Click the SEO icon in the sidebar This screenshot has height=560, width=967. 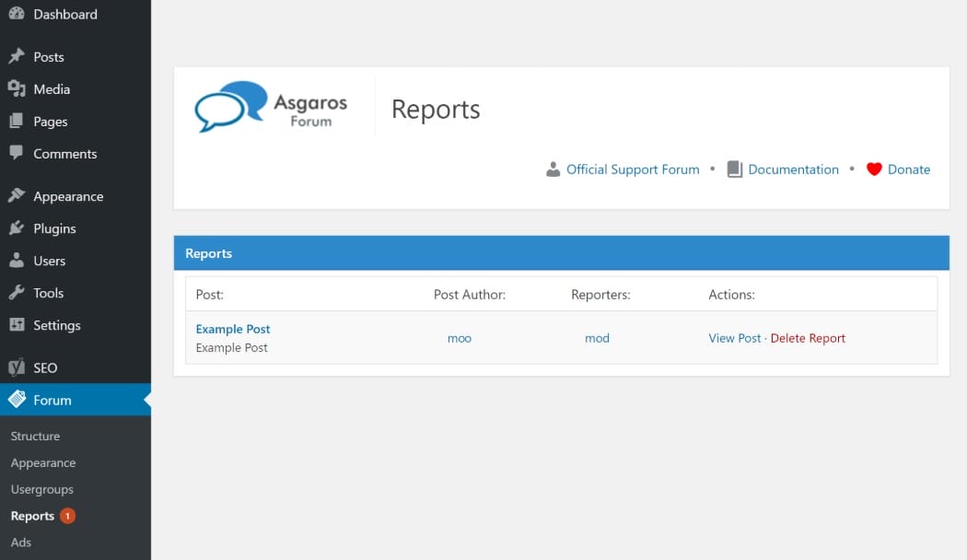[17, 367]
